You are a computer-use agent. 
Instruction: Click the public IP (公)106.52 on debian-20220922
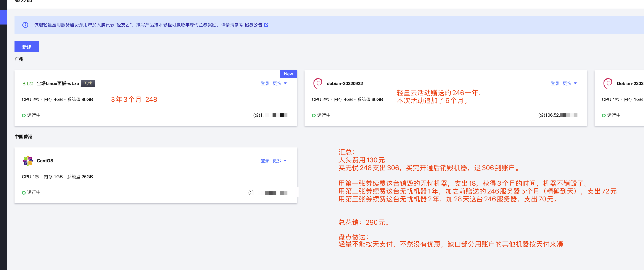558,115
